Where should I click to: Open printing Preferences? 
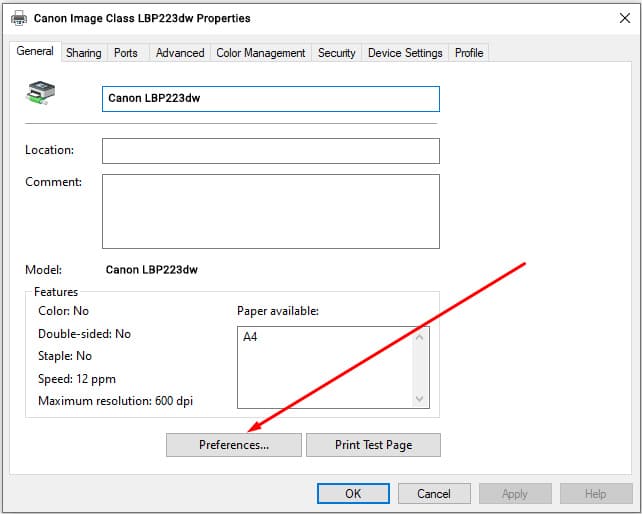(234, 445)
